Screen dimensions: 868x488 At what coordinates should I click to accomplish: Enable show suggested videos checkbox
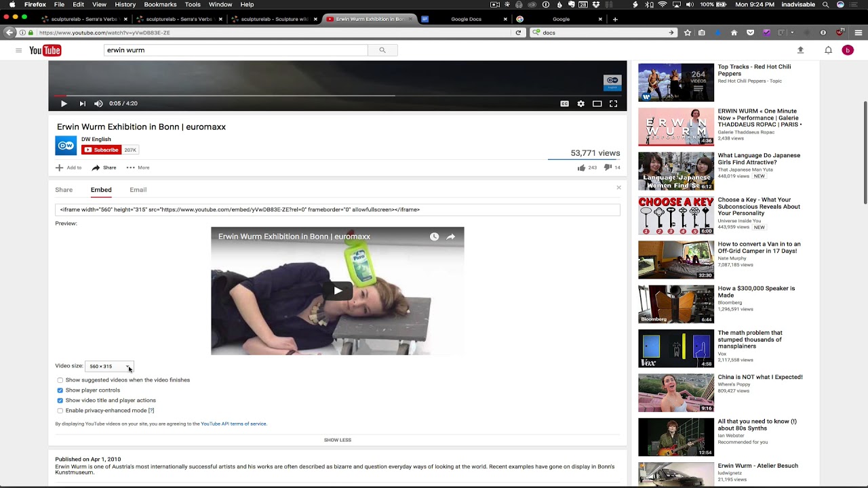pyautogui.click(x=60, y=380)
